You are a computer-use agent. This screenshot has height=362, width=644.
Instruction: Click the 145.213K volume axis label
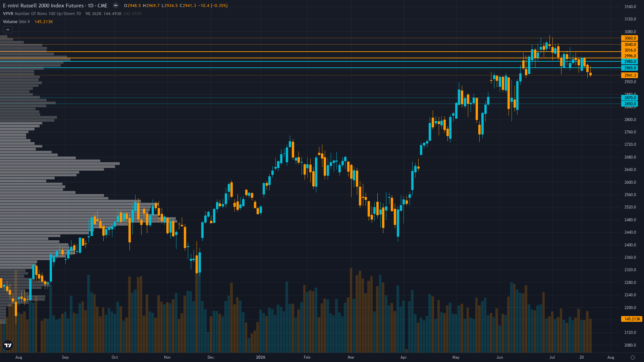632,319
